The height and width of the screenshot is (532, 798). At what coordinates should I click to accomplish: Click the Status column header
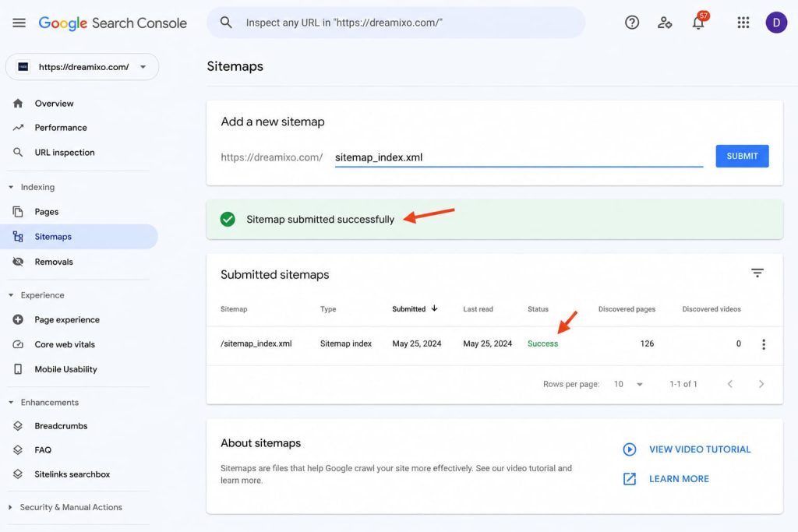[538, 309]
